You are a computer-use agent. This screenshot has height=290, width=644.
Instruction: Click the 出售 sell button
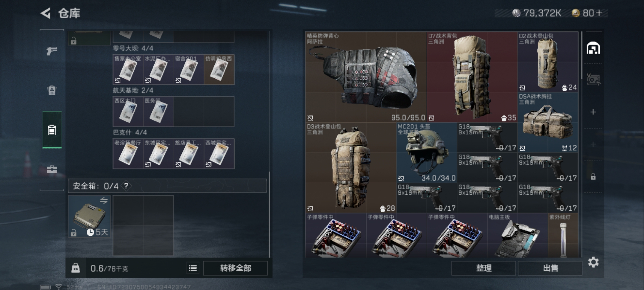550,268
